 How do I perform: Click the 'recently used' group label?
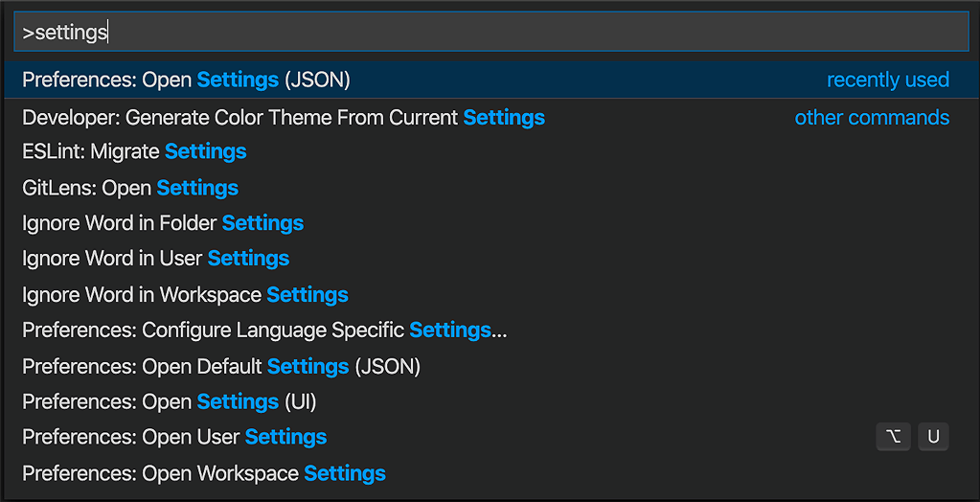[x=888, y=80]
